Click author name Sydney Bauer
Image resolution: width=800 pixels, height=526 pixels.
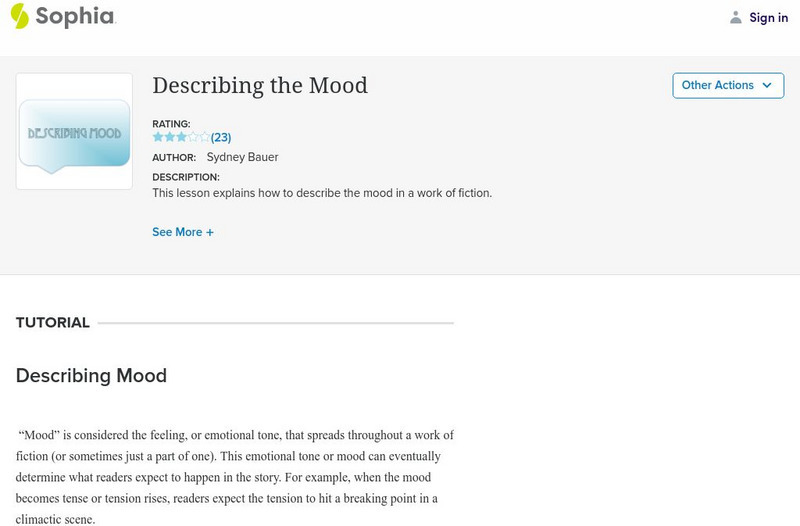(242, 157)
